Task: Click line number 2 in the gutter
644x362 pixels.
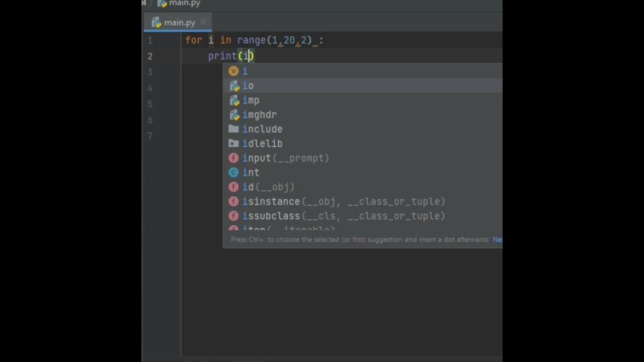Action: tap(149, 56)
